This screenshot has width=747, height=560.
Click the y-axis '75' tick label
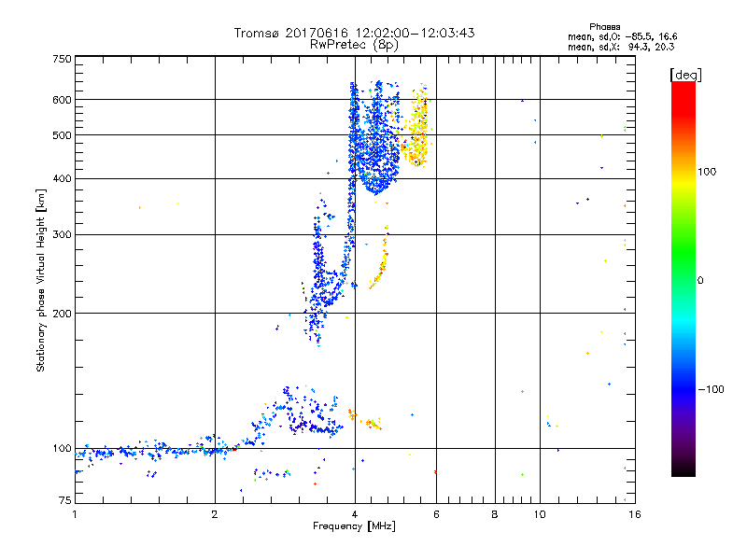tap(65, 500)
